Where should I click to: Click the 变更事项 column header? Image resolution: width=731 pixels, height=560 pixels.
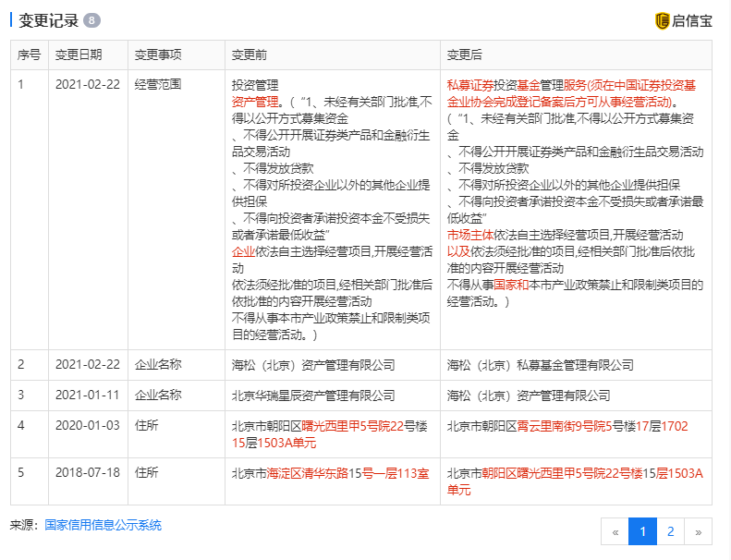point(158,55)
